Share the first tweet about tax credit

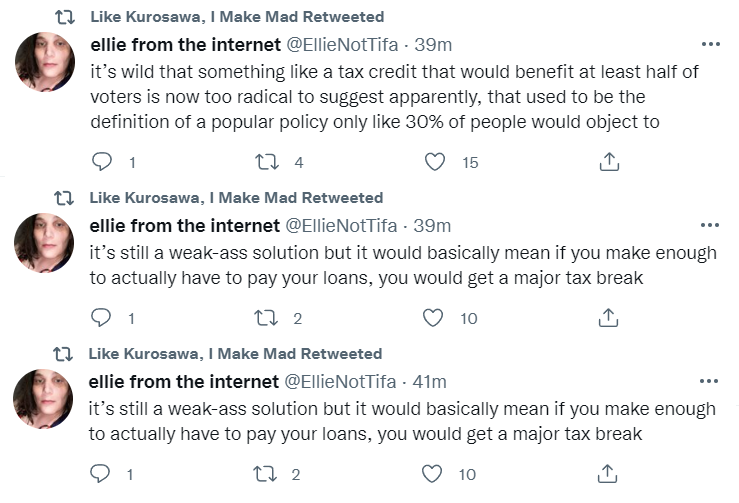[609, 162]
